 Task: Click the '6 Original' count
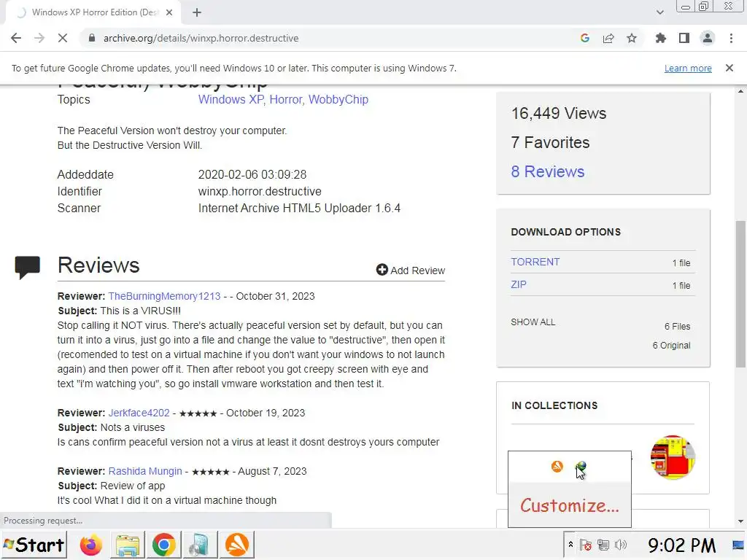click(671, 345)
